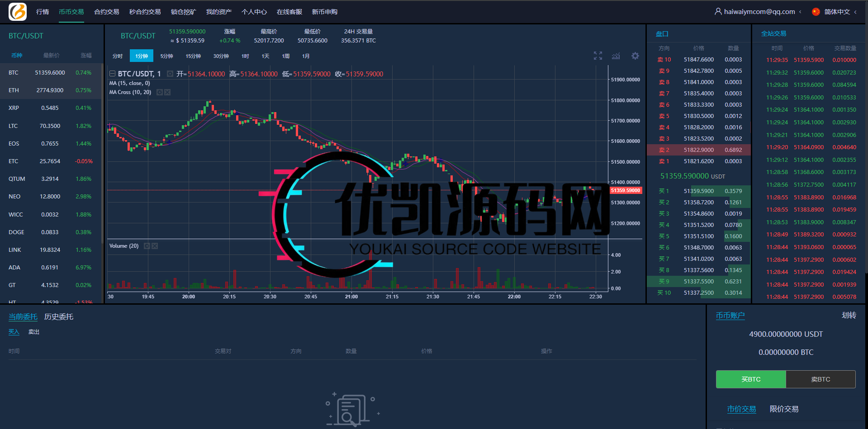The height and width of the screenshot is (429, 868).
Task: Open the 在线客服 customer service link
Action: (x=289, y=12)
